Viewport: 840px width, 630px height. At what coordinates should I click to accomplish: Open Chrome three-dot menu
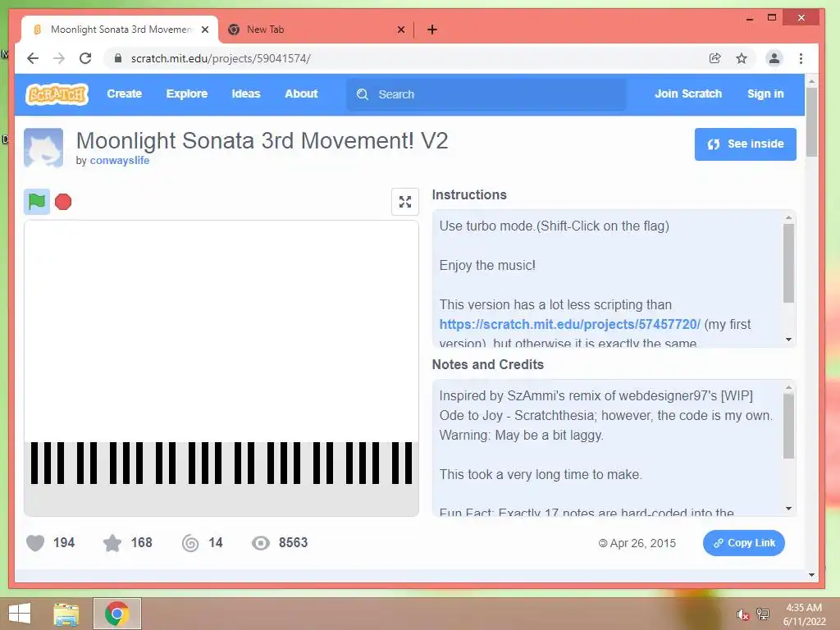click(x=801, y=58)
